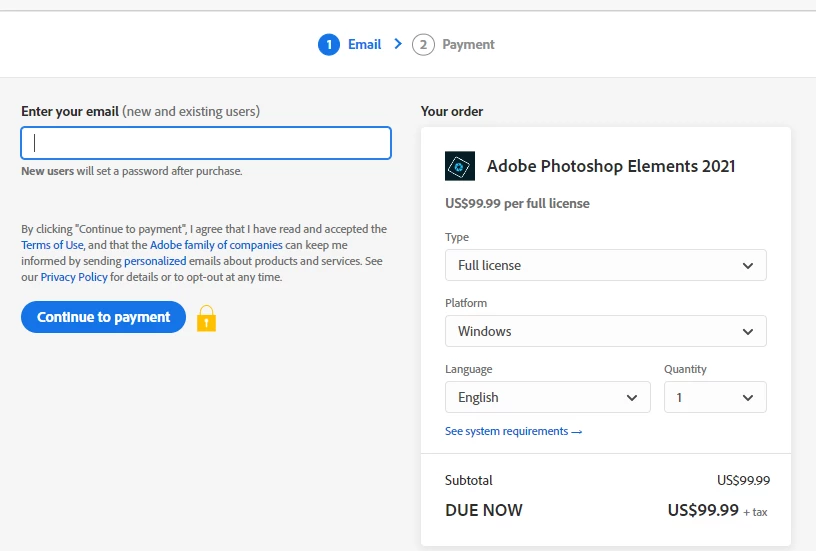Screen dimensions: 816x551
Task: Open the Adobe family of companies link
Action: pyautogui.click(x=216, y=245)
